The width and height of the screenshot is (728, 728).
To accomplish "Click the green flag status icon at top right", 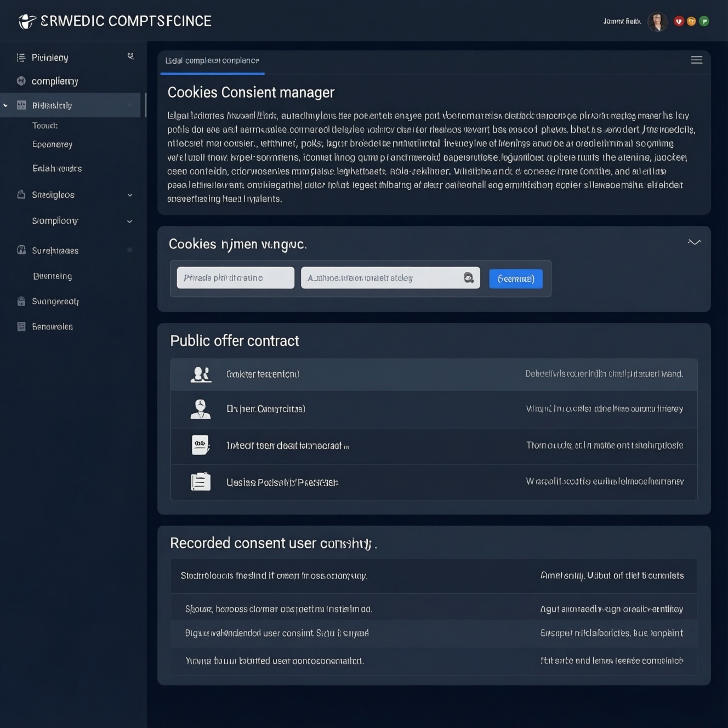I will 704,21.
